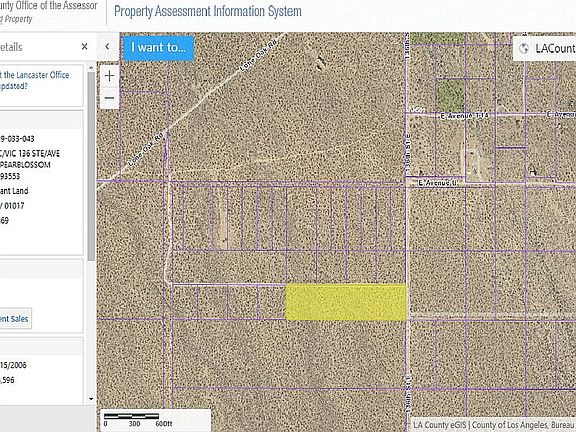The height and width of the screenshot is (432, 576).
Task: Click the Office of the Assessor header logo text
Action: click(48, 6)
